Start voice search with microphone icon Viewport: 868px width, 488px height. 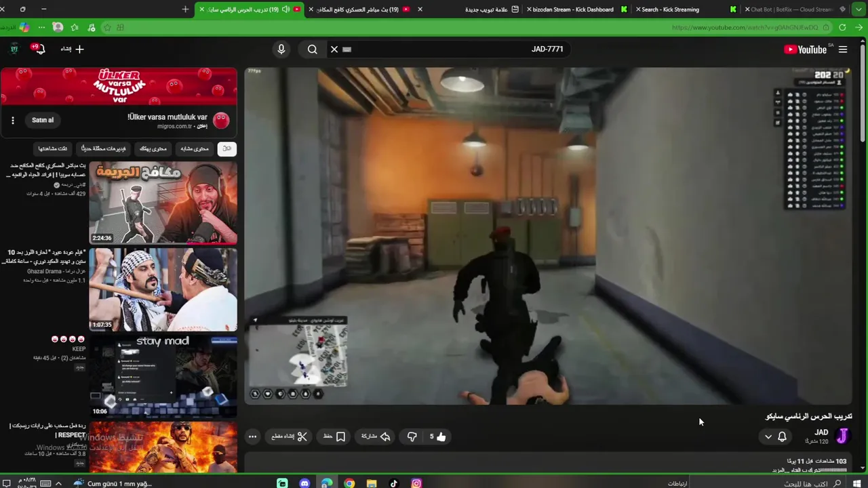coord(281,49)
